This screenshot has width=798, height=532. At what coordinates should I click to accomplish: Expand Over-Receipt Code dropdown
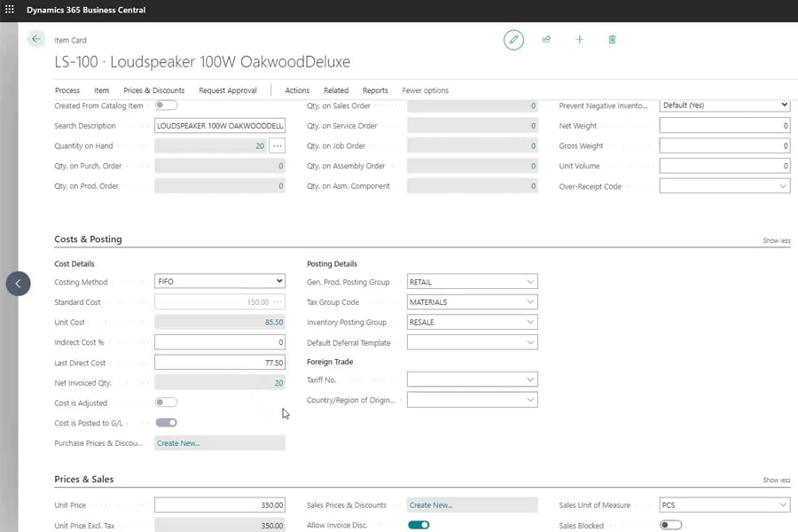783,186
